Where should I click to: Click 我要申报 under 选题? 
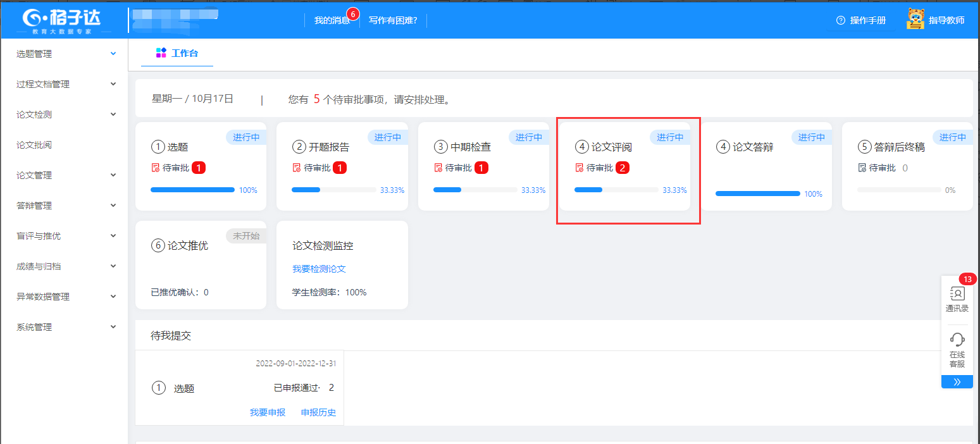[x=267, y=412]
